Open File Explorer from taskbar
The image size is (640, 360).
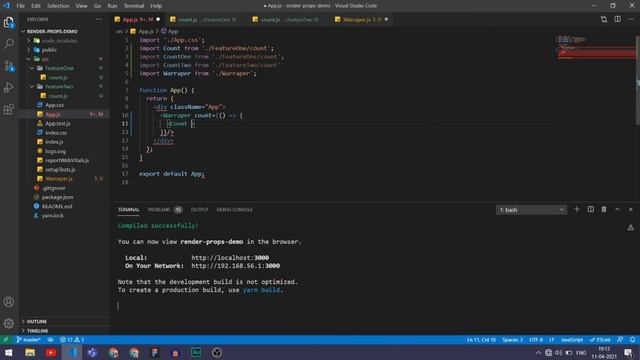click(30, 352)
